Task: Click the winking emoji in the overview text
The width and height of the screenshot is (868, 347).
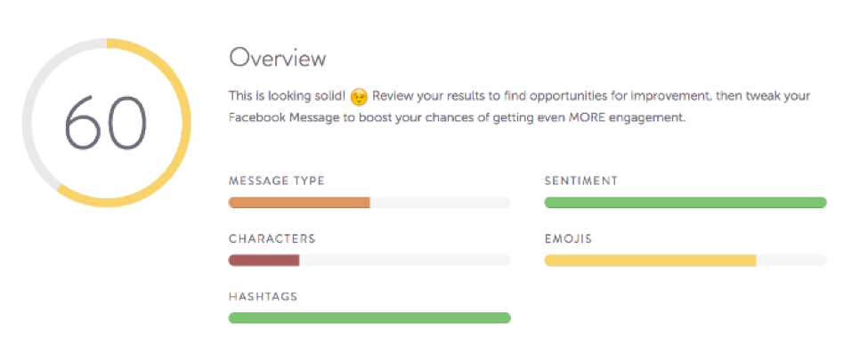Action: click(360, 96)
